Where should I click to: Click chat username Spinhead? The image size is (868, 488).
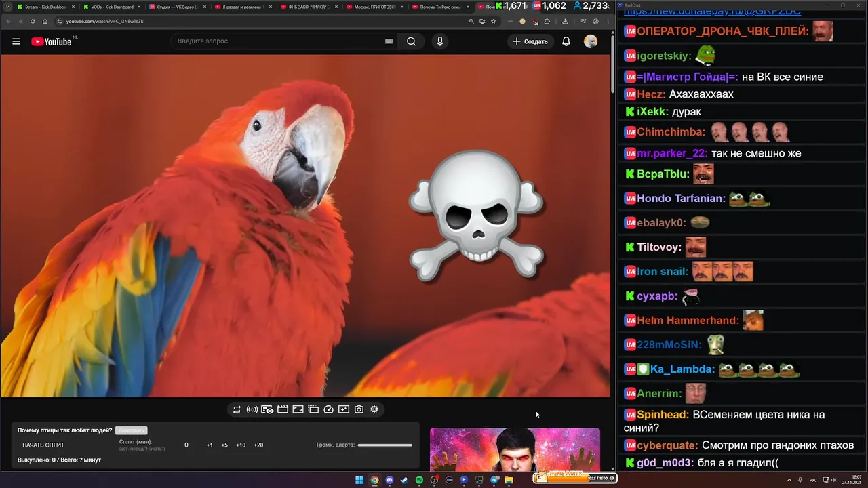(663, 415)
